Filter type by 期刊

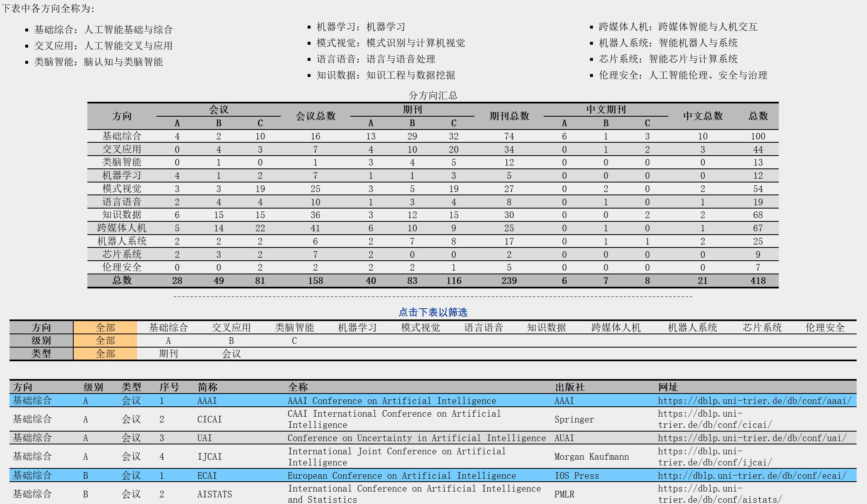168,354
